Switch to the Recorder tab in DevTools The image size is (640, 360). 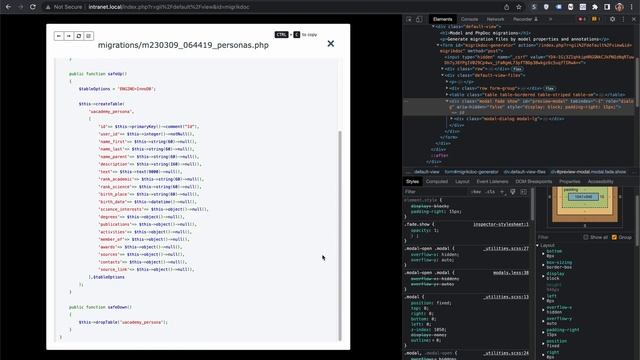pyautogui.click(x=525, y=19)
